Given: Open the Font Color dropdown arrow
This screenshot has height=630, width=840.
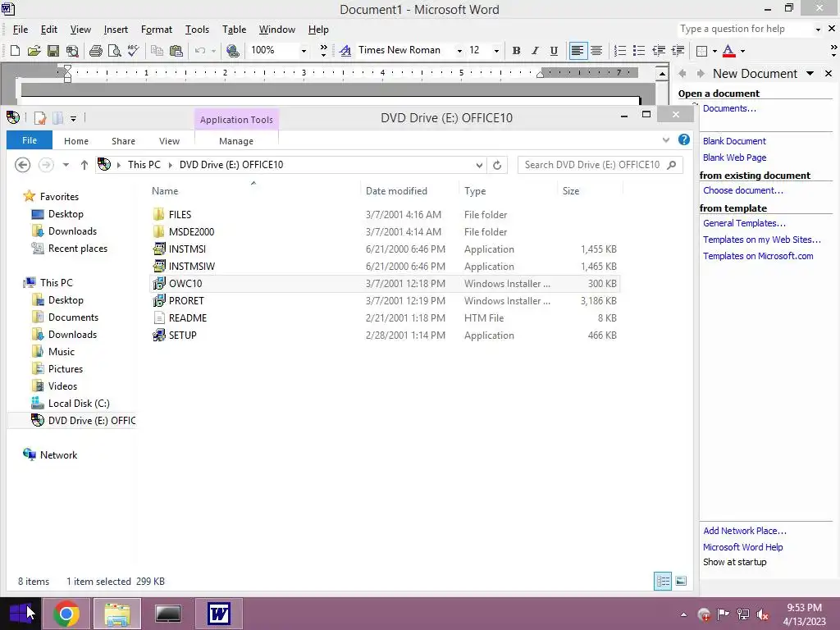Looking at the screenshot, I should coord(742,51).
